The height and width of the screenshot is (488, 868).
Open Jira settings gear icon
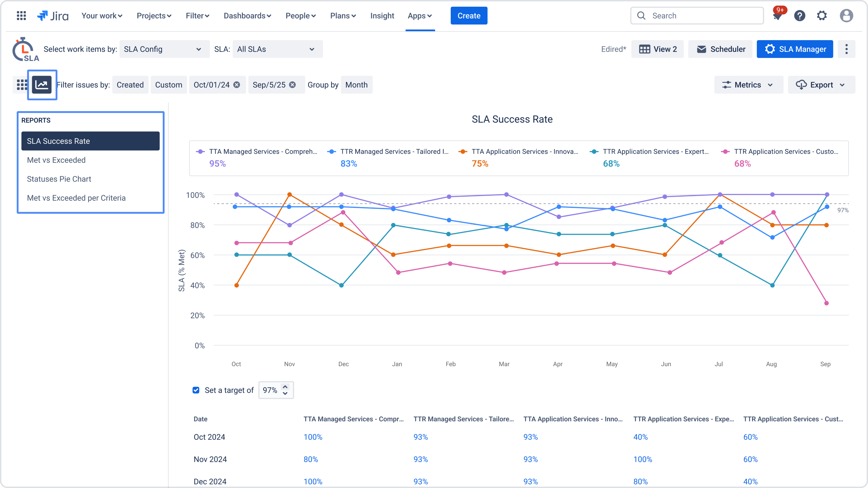click(822, 15)
